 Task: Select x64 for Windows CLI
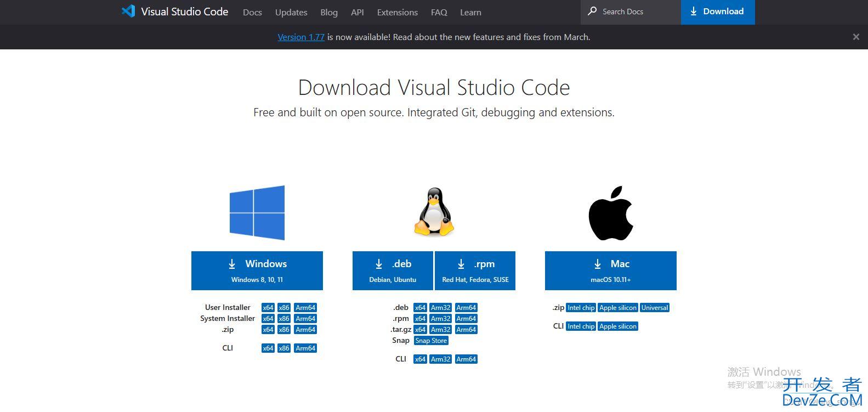tap(268, 348)
